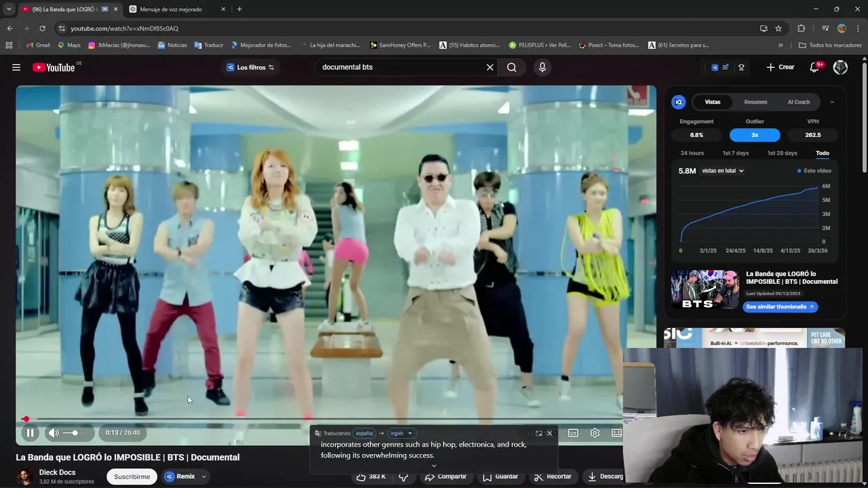The image size is (868, 488).
Task: Click the 6.8% engagement value
Action: (x=696, y=135)
